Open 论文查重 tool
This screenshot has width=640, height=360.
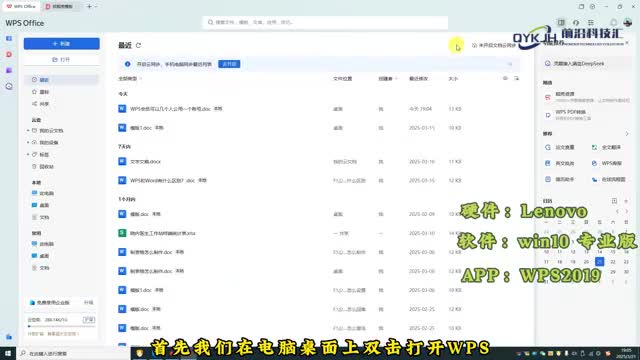coord(560,147)
